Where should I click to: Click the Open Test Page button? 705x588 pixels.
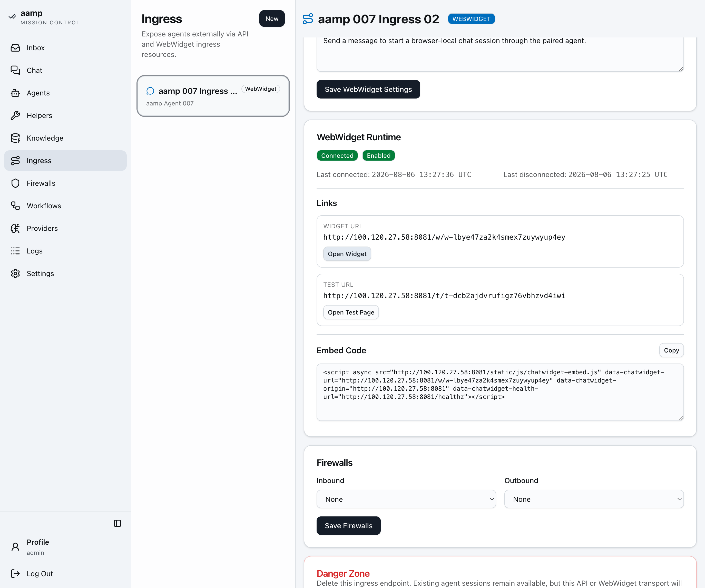351,312
